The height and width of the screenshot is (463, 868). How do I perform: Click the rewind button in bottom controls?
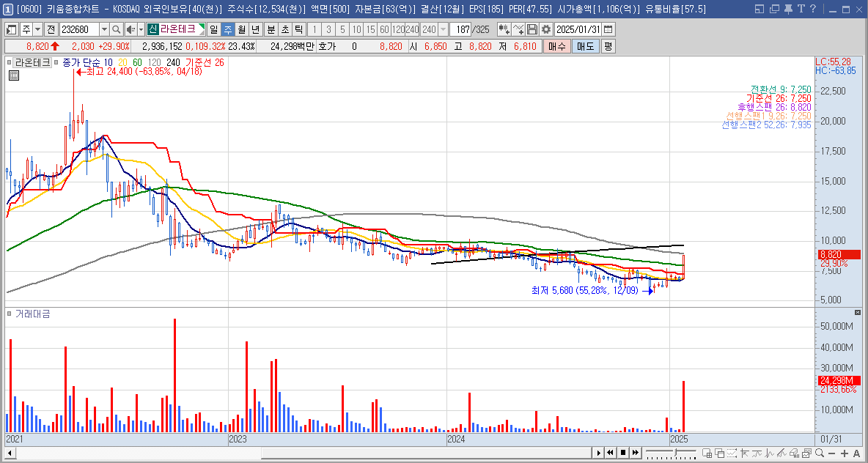(611, 453)
